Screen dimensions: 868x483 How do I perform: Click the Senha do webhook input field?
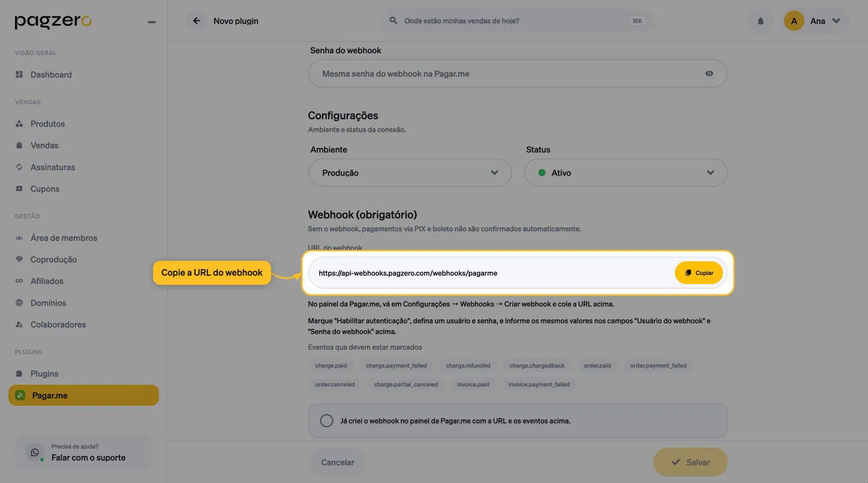(x=518, y=74)
